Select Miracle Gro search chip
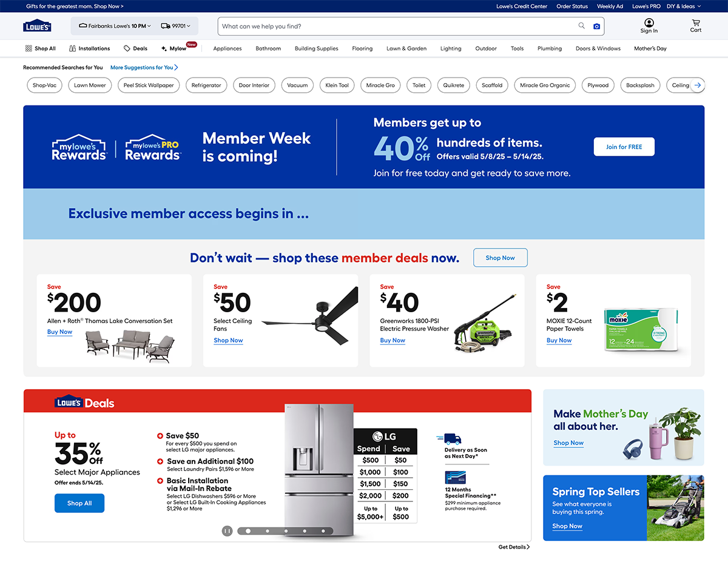Viewport: 728px width, 562px height. [x=380, y=85]
